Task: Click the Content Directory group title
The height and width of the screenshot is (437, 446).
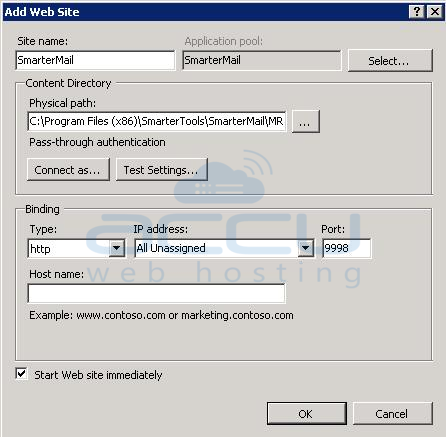Action: [x=68, y=83]
